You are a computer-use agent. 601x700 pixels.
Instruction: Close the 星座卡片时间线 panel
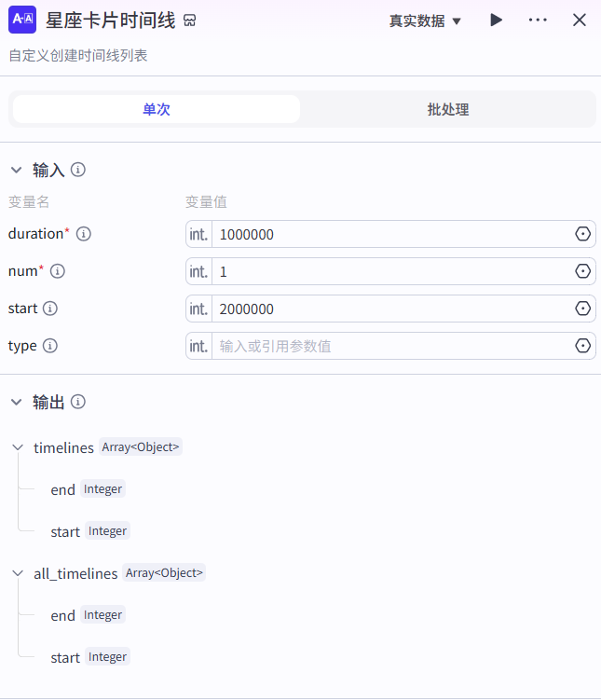point(580,20)
